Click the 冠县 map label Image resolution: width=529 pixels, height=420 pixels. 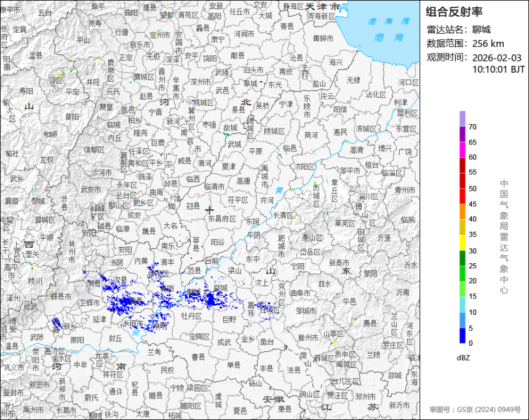pyautogui.click(x=193, y=205)
